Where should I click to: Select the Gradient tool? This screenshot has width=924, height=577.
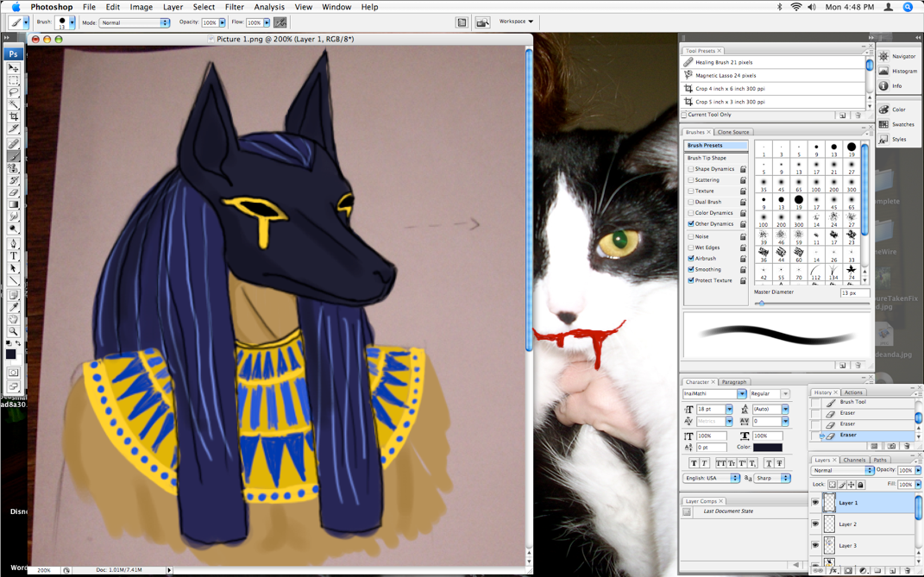(x=13, y=204)
